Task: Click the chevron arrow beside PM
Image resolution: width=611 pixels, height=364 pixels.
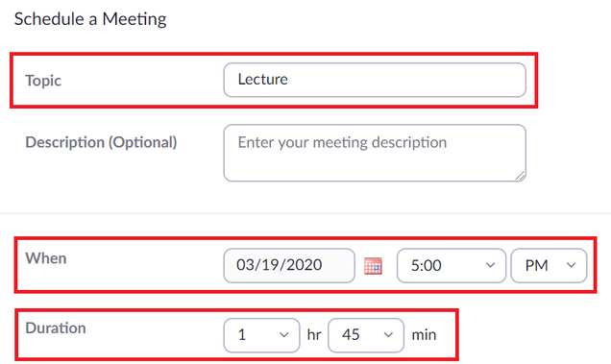Action: tap(572, 265)
